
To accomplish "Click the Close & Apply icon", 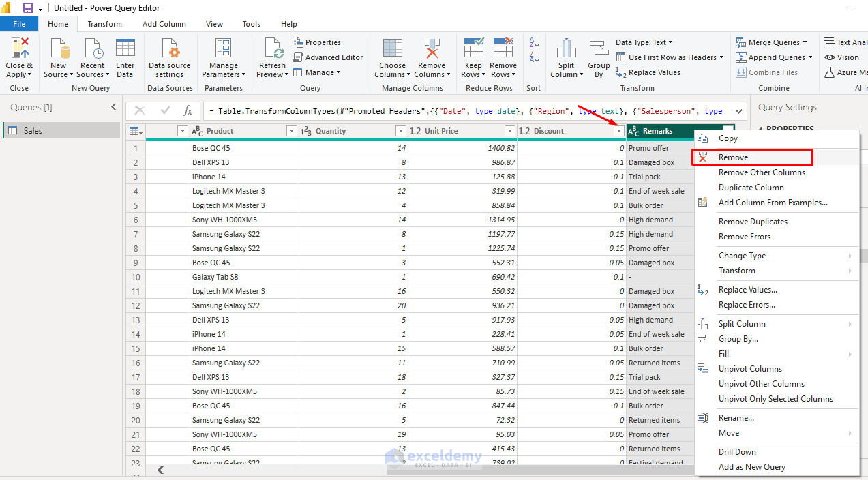I will point(19,50).
